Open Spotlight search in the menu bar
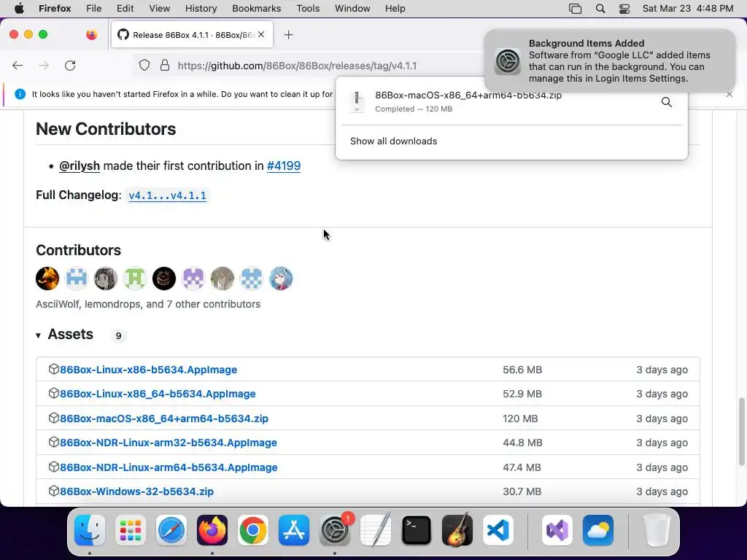Screen dimensions: 747x560 click(600, 9)
